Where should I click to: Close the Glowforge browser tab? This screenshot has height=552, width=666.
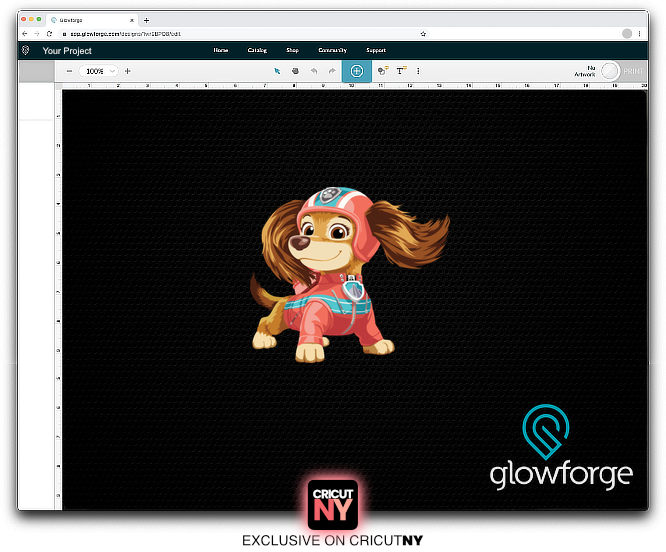132,20
